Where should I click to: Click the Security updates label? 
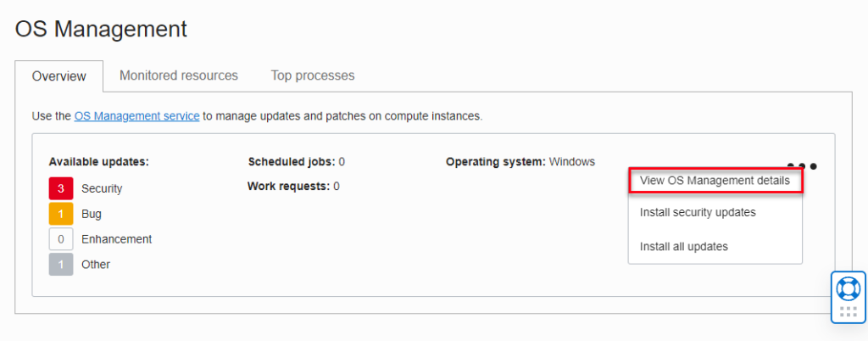tap(102, 189)
